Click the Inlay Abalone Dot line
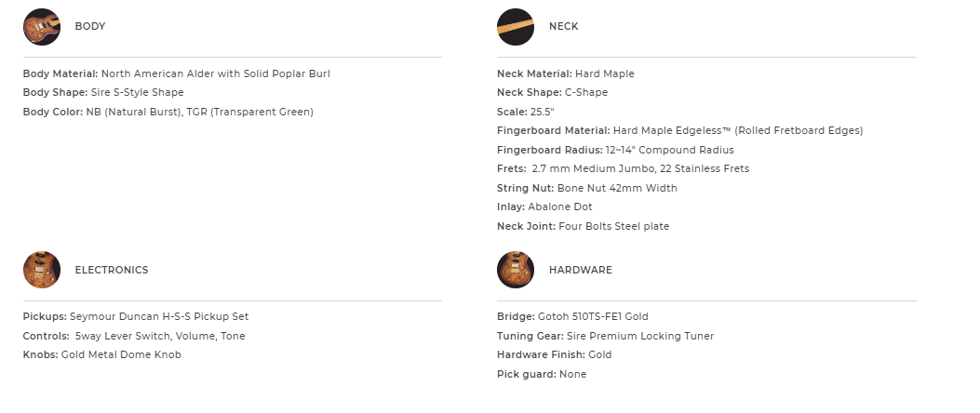Viewport: 980px width, 413px height. coord(544,206)
